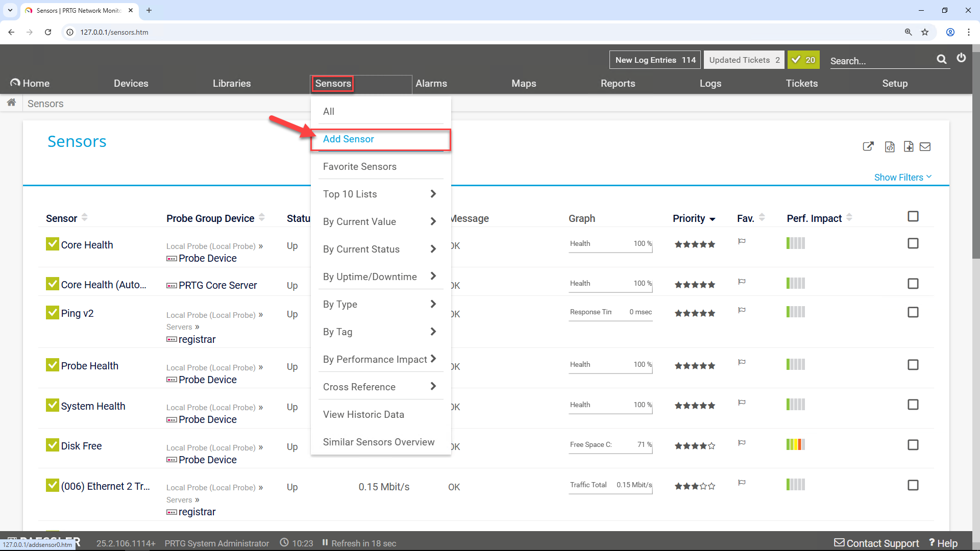
Task: Click the home breadcrumb icon
Action: coord(11,102)
